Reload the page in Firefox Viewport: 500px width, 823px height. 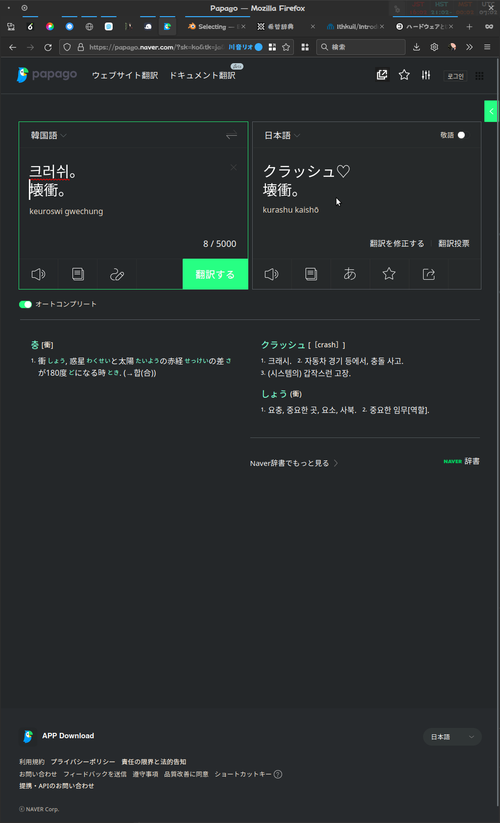click(48, 47)
